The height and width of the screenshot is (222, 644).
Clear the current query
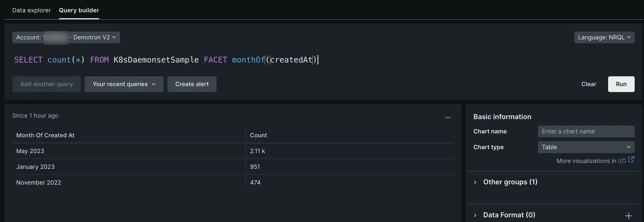pos(589,84)
